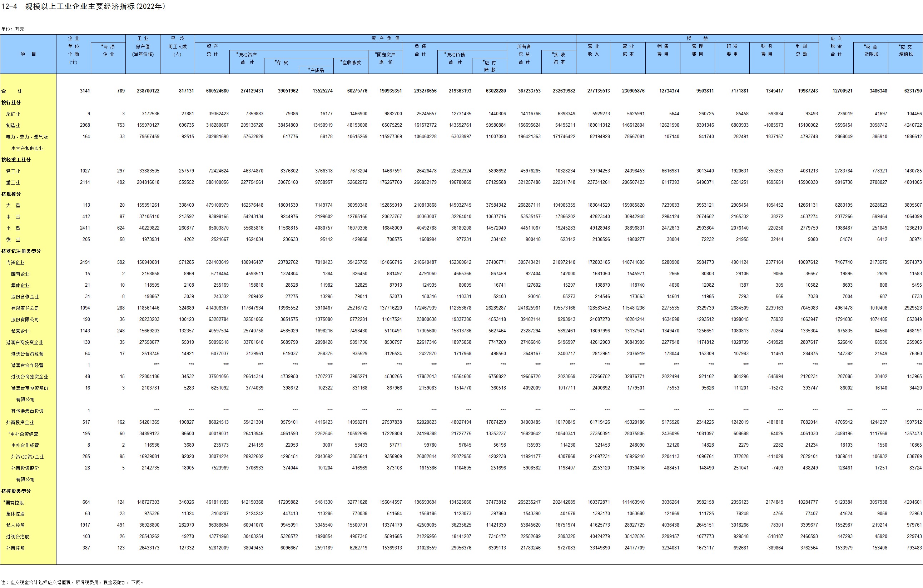Select the 私人控股 row label

(15, 525)
